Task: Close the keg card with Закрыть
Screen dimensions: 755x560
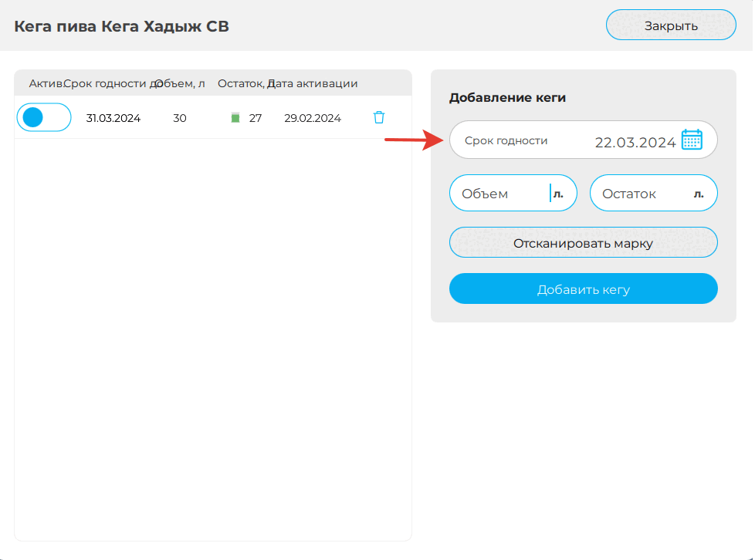Action: pyautogui.click(x=670, y=24)
